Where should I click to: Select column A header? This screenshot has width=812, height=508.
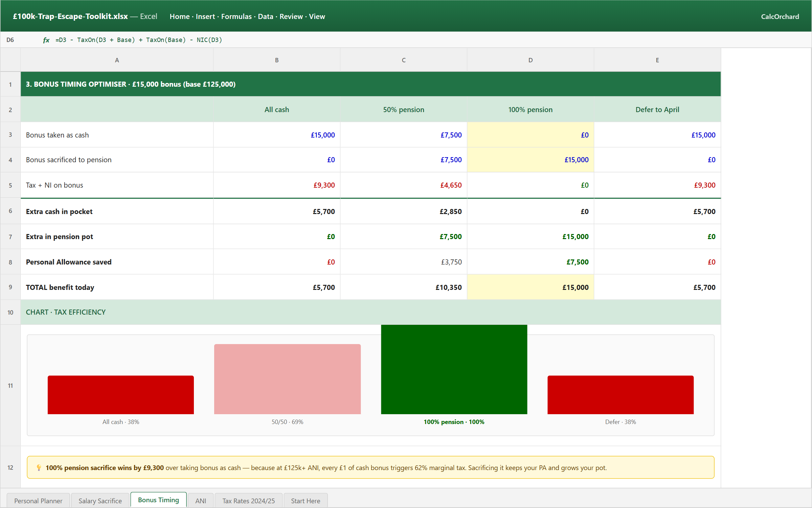(117, 60)
